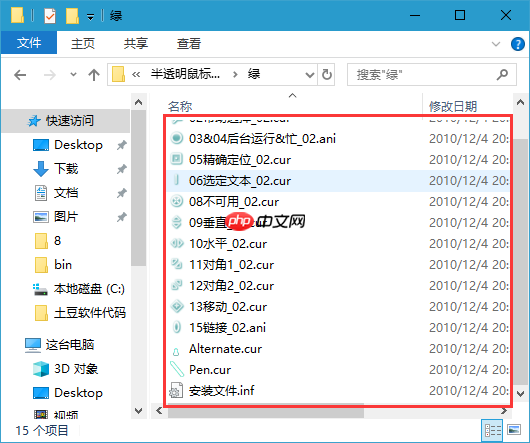Click the navigation pane scroll up arrow
This screenshot has width=530, height=443.
(138, 102)
